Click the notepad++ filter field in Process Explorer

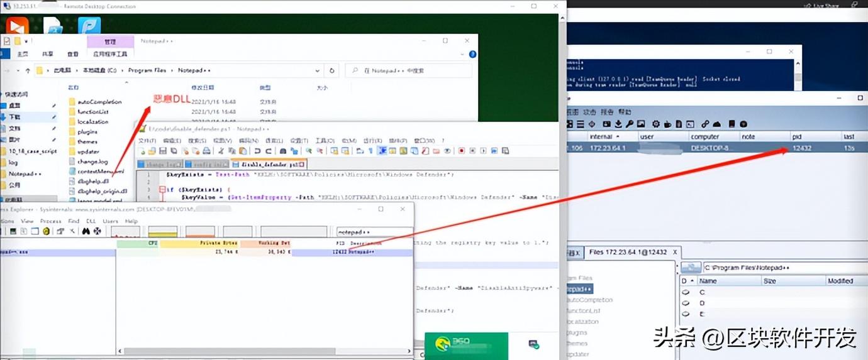374,232
